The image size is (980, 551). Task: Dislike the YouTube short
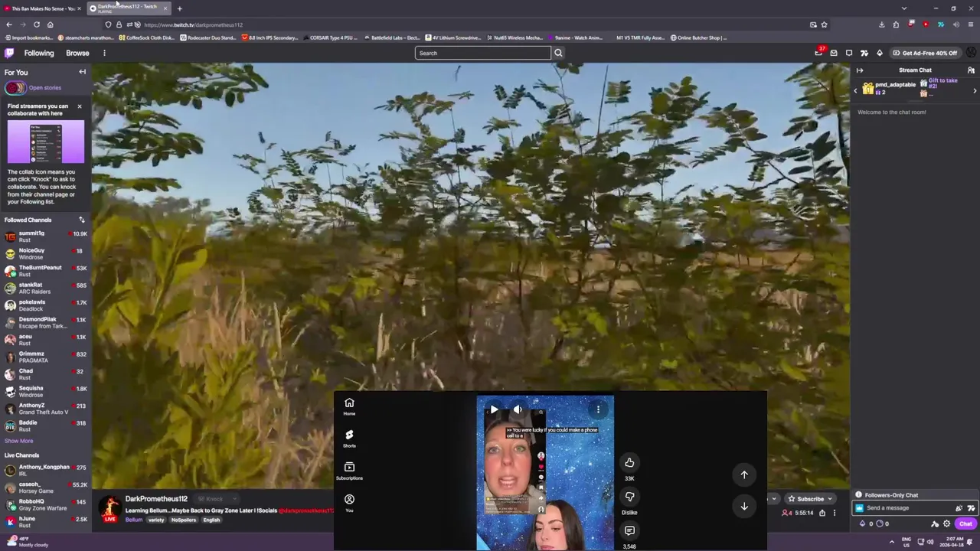pos(629,497)
